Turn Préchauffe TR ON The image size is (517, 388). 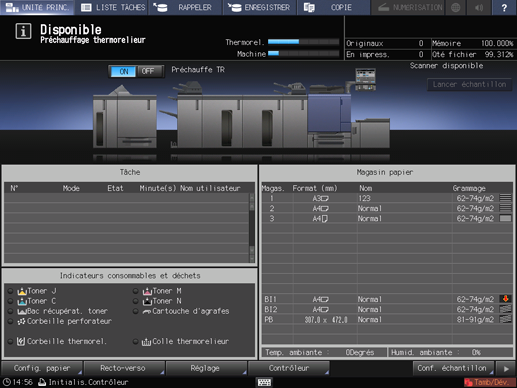tap(123, 71)
